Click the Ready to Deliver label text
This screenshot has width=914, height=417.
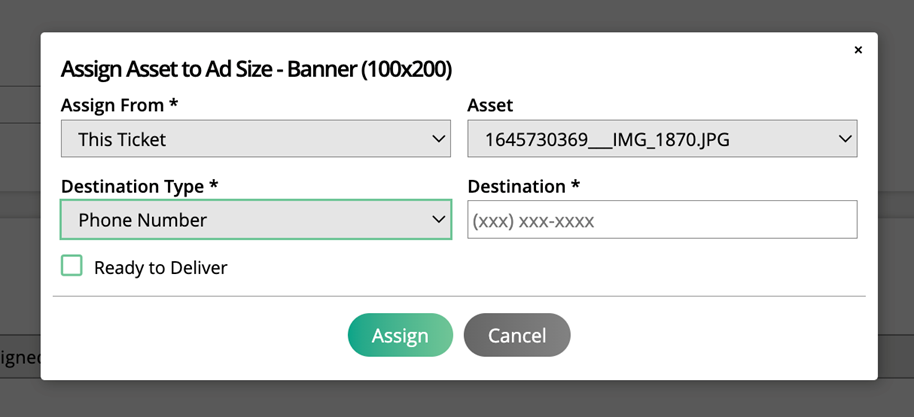[160, 267]
